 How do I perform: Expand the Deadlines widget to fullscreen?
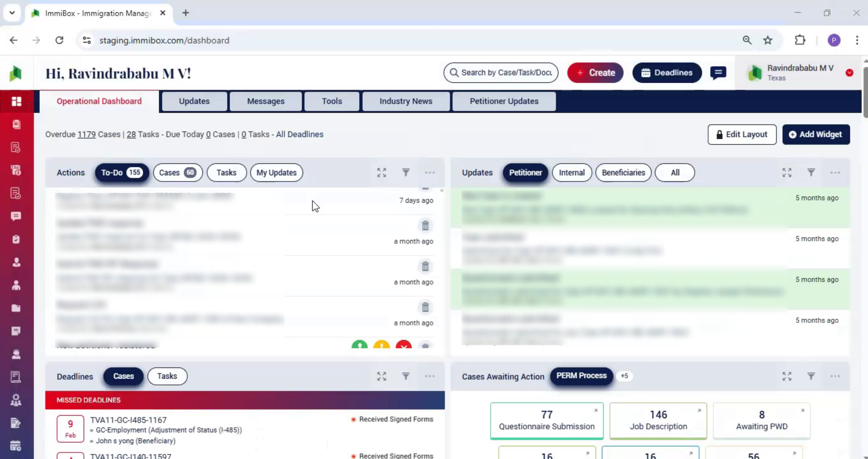click(382, 376)
